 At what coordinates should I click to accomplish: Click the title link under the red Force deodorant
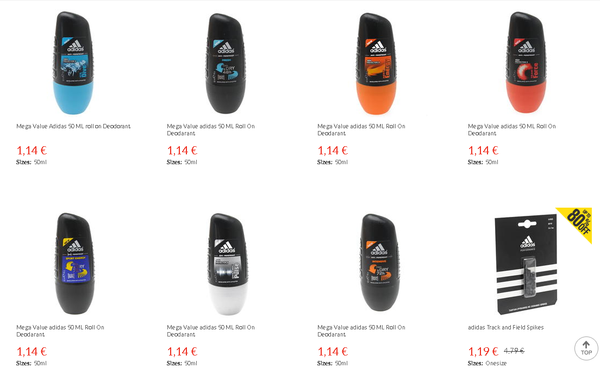pos(512,130)
